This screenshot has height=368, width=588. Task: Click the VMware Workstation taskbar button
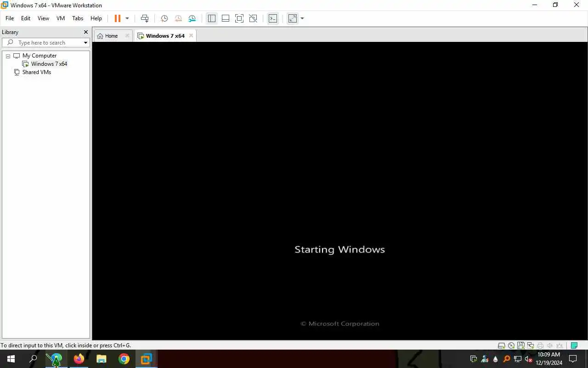[x=147, y=359]
